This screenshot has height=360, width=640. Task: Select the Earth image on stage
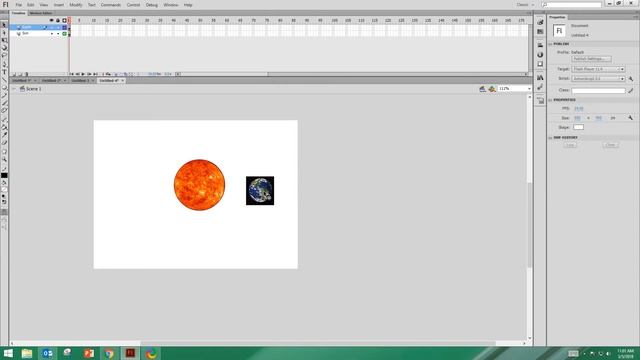tap(260, 191)
